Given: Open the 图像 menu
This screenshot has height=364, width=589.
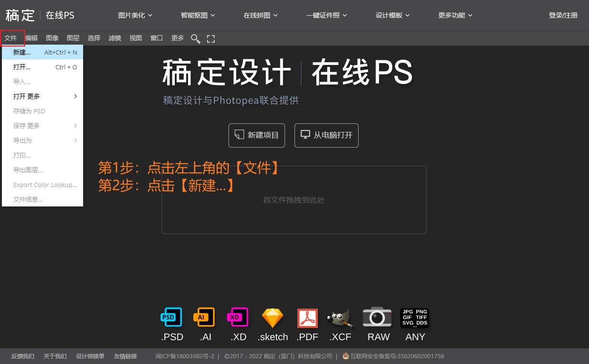Looking at the screenshot, I should click(x=52, y=38).
